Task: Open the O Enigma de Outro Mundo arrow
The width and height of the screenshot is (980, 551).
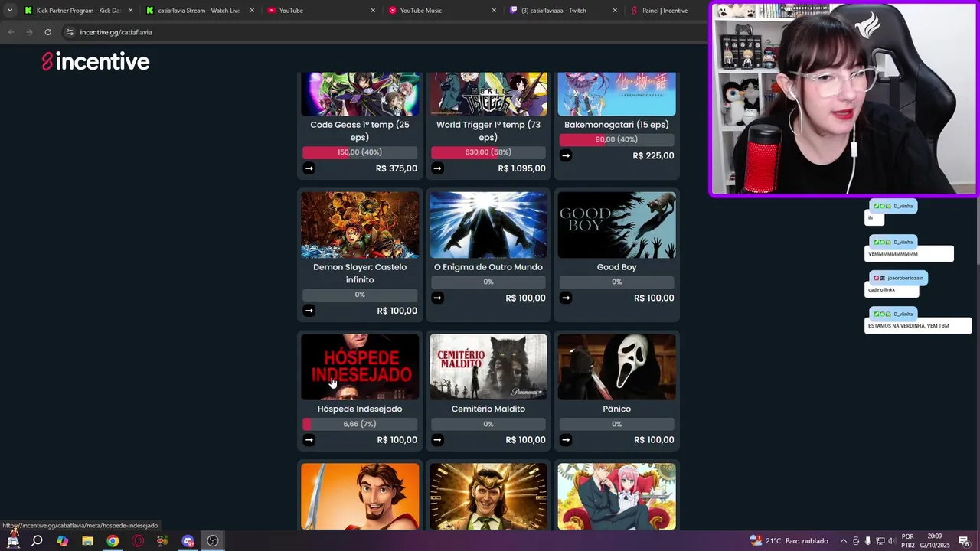Action: pos(437,298)
